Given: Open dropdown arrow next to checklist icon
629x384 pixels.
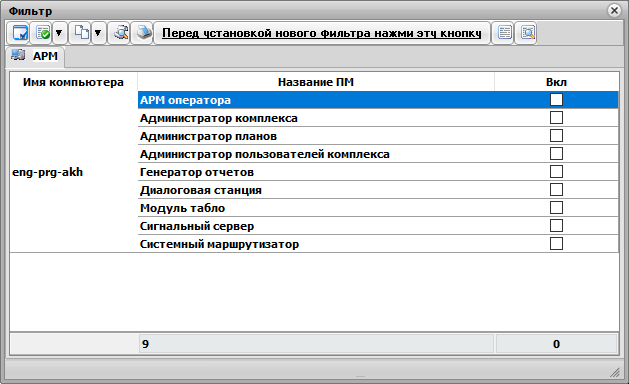Looking at the screenshot, I should coord(59,33).
